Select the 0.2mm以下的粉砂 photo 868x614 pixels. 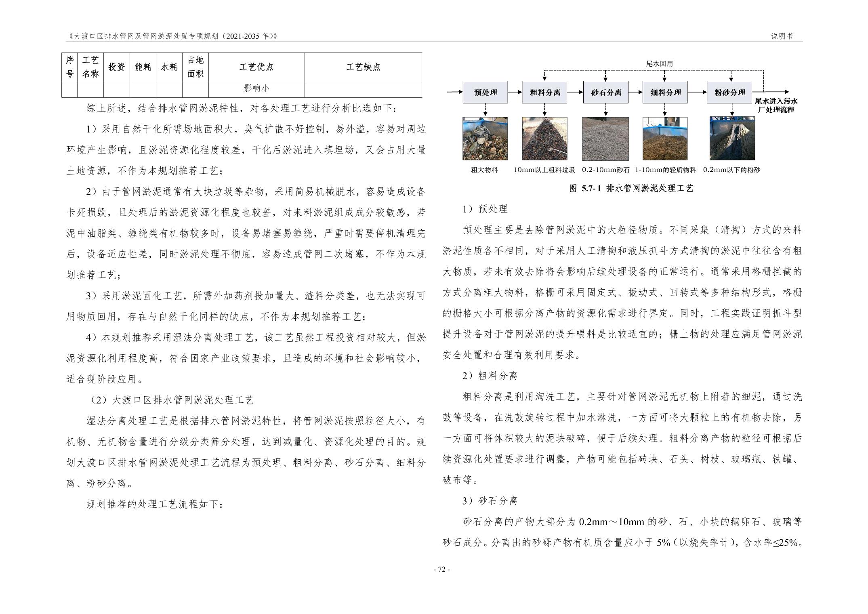pyautogui.click(x=732, y=139)
